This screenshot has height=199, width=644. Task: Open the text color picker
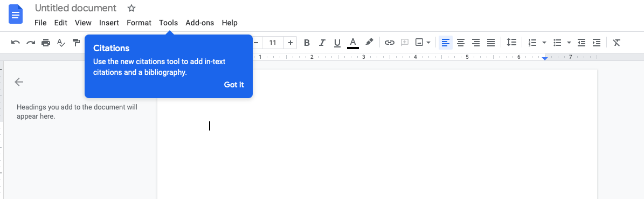pyautogui.click(x=353, y=43)
